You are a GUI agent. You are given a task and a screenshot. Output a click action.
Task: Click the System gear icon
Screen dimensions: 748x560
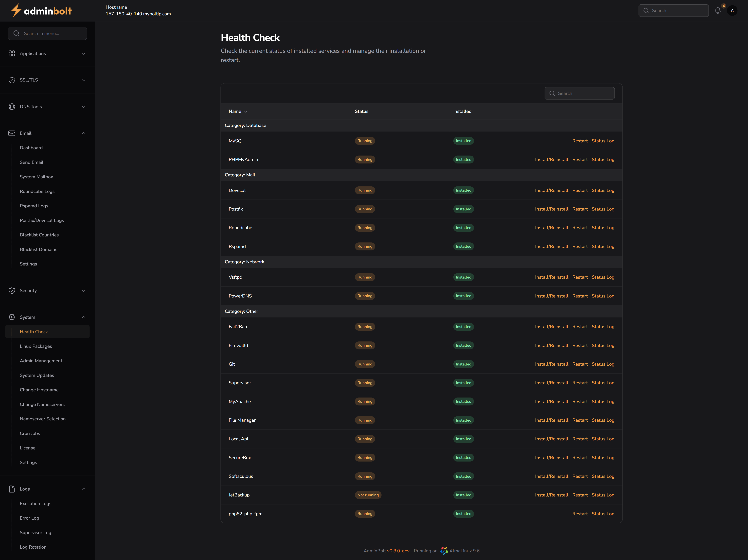tap(12, 317)
